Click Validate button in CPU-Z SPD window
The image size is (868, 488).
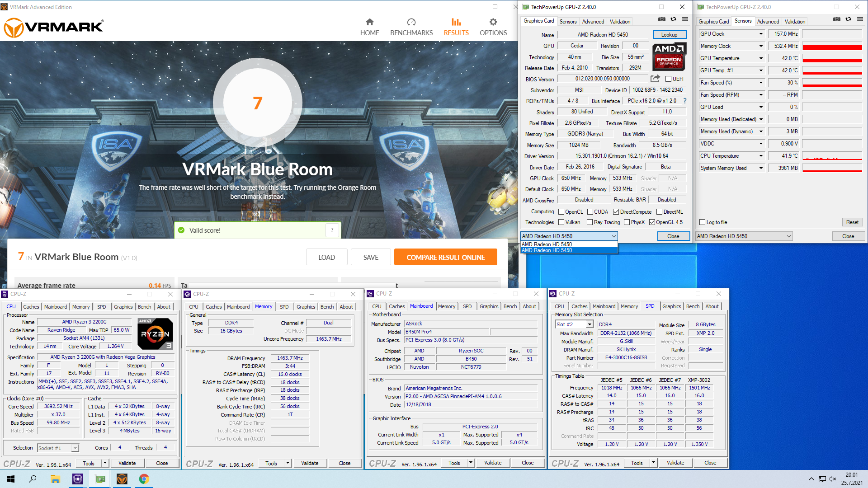(675, 463)
